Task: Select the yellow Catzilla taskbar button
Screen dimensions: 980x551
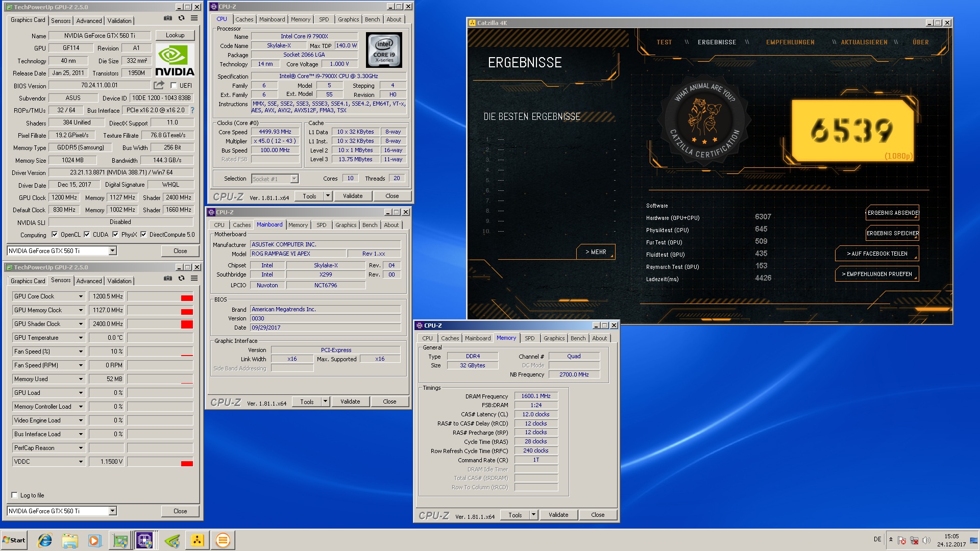Action: click(198, 540)
